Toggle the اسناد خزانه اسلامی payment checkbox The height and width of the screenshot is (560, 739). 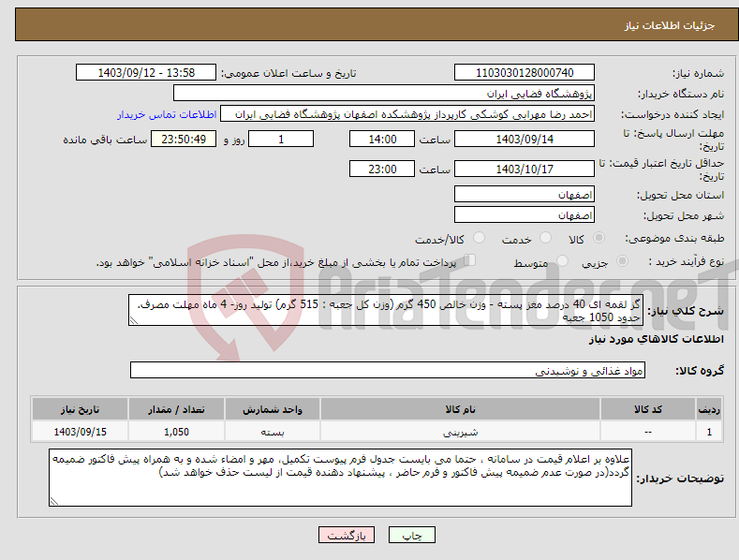pyautogui.click(x=470, y=260)
